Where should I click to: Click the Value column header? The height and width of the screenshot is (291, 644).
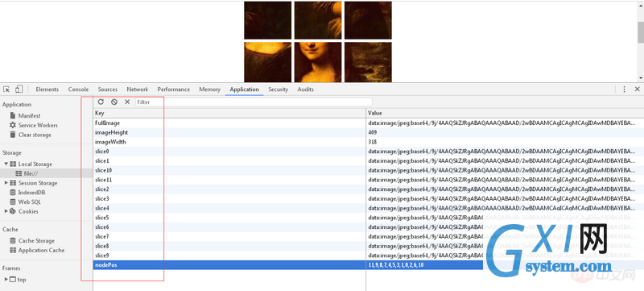pyautogui.click(x=506, y=113)
